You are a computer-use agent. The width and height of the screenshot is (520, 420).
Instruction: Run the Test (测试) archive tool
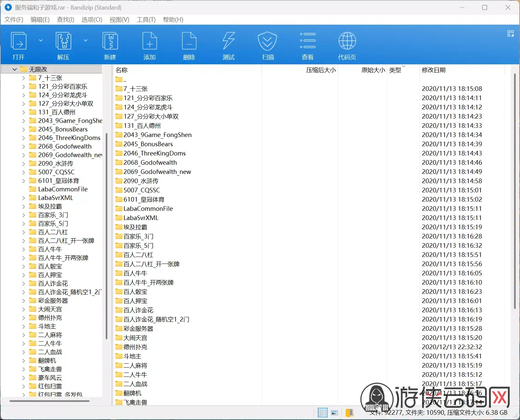click(x=229, y=41)
